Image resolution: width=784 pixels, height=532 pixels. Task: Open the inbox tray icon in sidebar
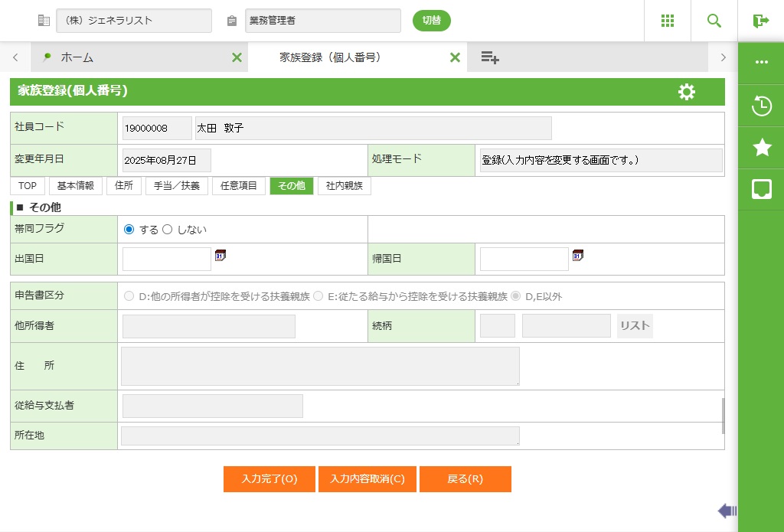(x=761, y=189)
